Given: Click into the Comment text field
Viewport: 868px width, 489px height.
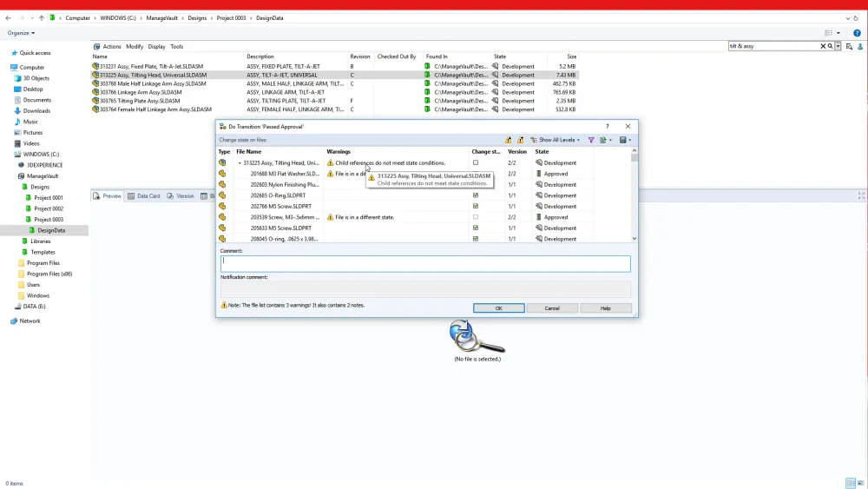Looking at the screenshot, I should (425, 263).
